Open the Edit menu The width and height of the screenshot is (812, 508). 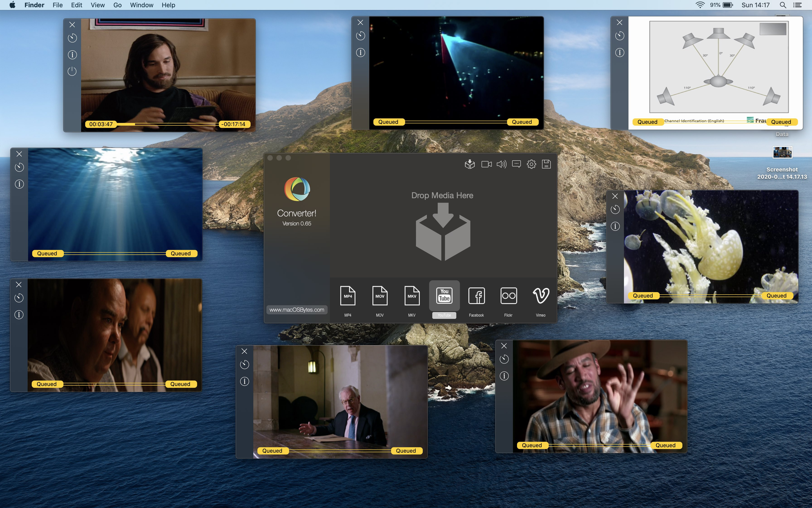pos(77,5)
